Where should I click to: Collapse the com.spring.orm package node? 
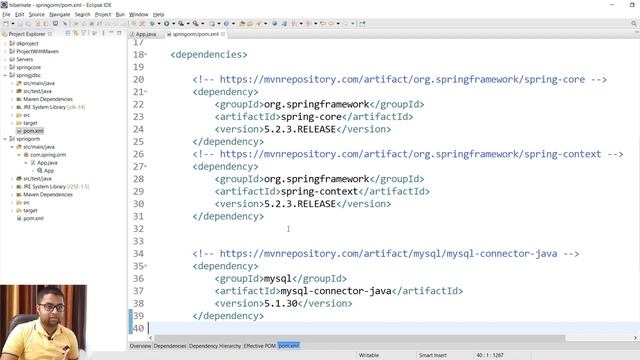[19, 155]
